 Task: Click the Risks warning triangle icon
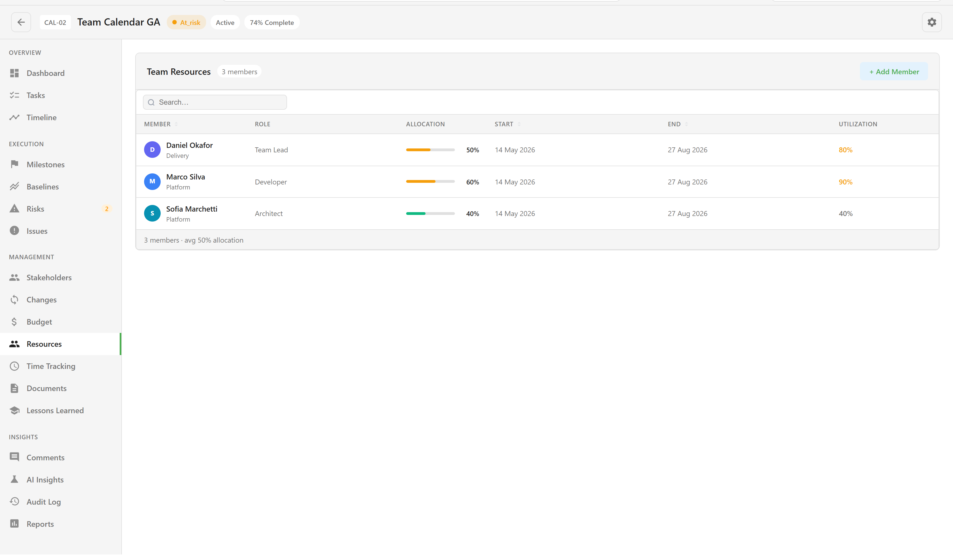14,209
